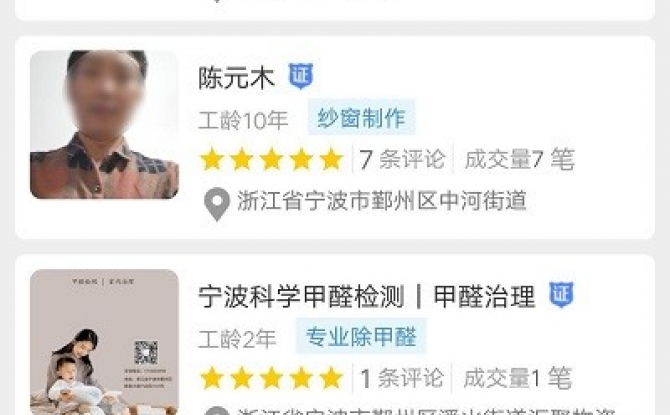This screenshot has height=415, width=670.
Task: Tap star rating of 宁波科学甲醛检测
Action: click(272, 378)
